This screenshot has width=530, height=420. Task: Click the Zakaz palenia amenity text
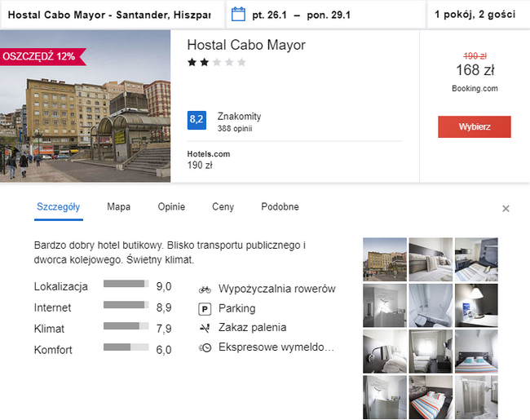coord(253,327)
